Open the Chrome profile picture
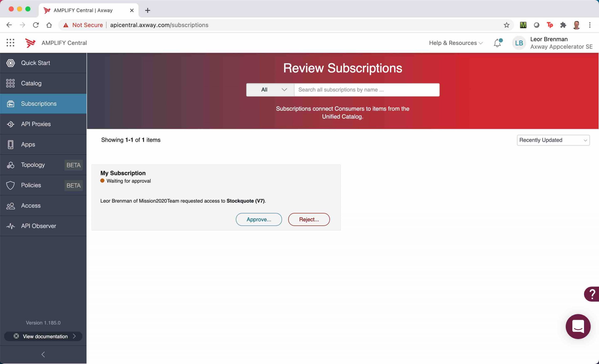 (x=576, y=25)
